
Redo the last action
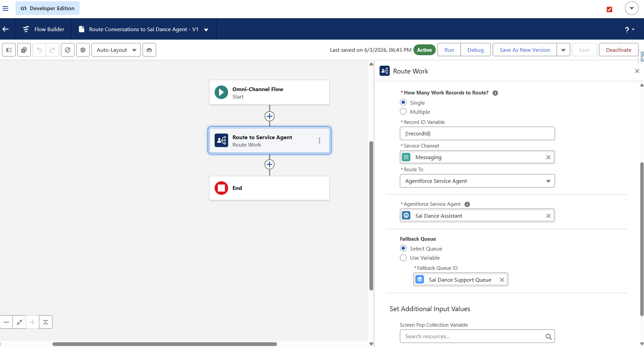(x=52, y=50)
